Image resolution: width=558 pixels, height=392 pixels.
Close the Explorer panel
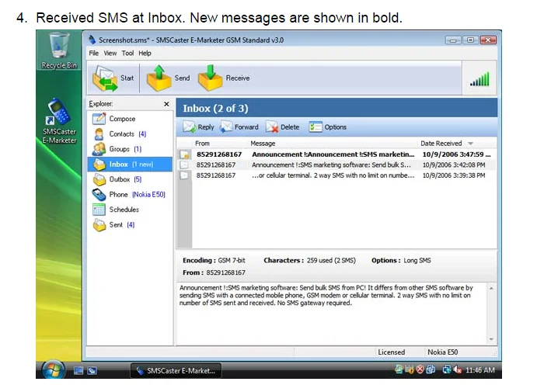pyautogui.click(x=166, y=104)
